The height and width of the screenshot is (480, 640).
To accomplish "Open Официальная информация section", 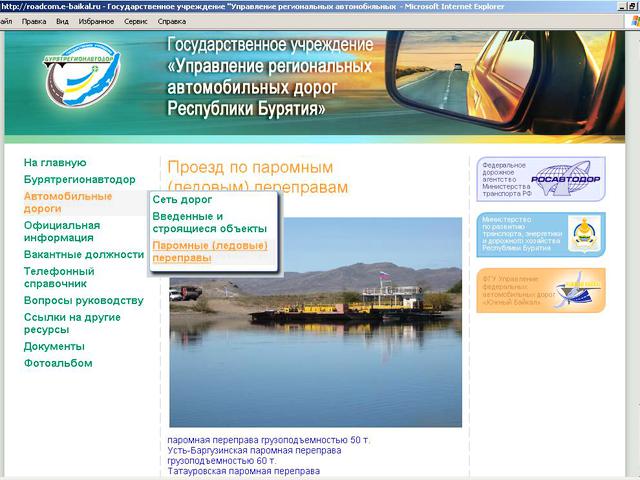I will click(x=62, y=231).
